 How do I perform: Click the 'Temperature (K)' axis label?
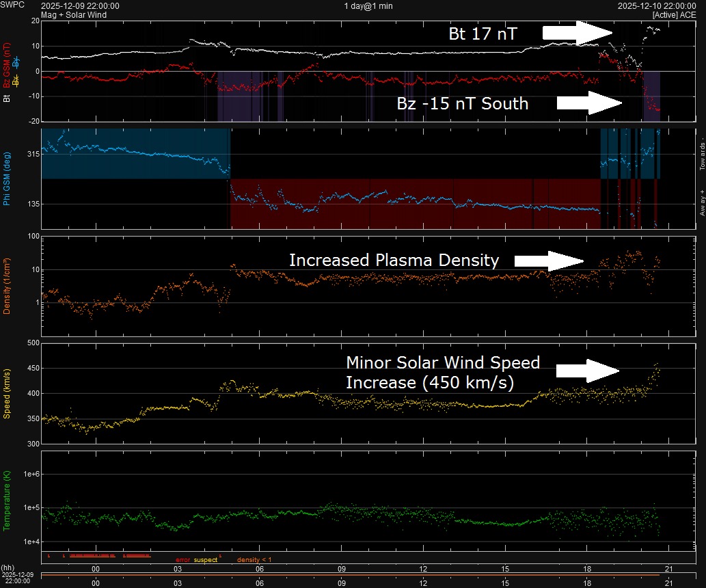6,500
